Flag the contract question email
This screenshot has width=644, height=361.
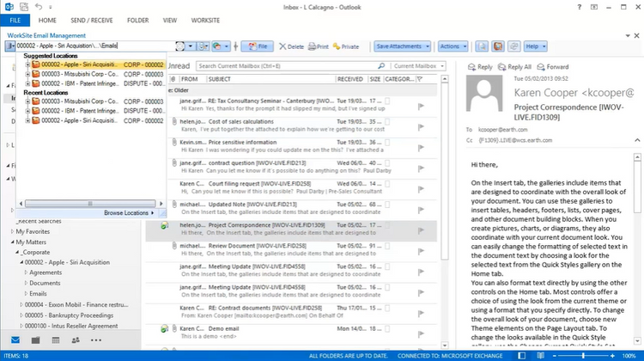(421, 168)
